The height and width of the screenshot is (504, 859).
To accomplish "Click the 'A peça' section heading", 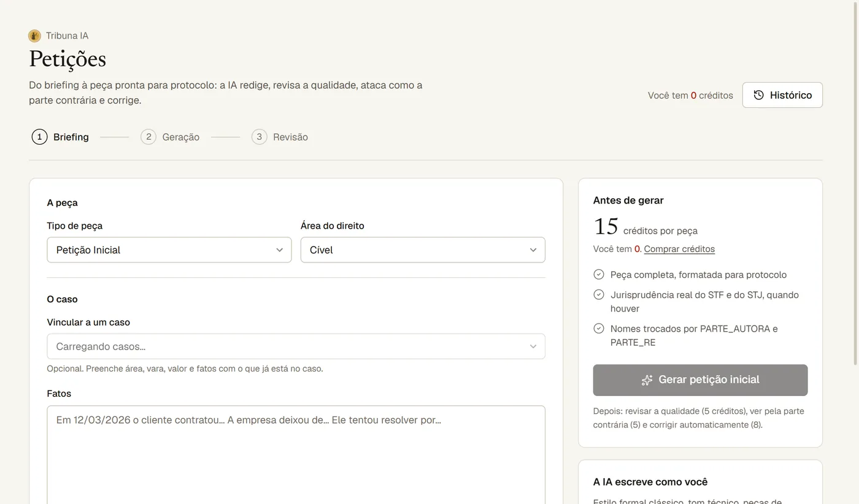I will (x=63, y=203).
